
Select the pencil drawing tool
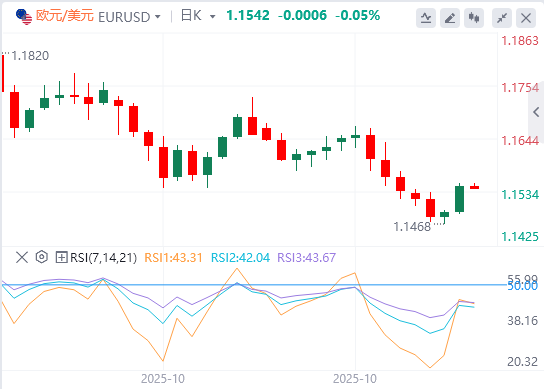coord(450,18)
